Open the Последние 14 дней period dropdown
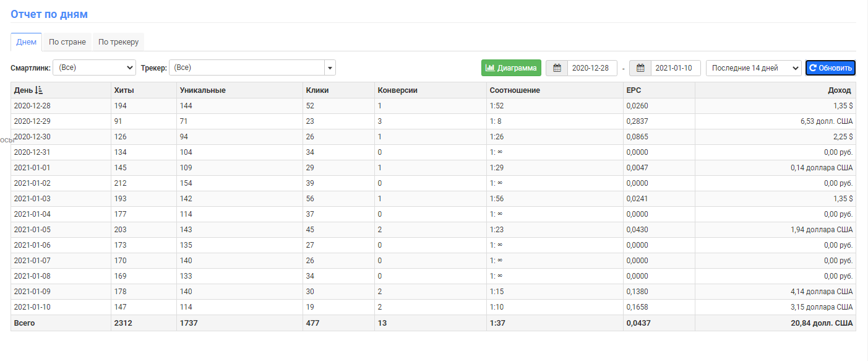 tap(753, 68)
